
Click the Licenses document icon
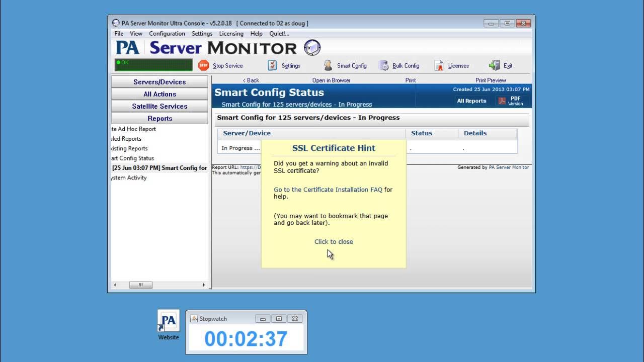coord(439,65)
